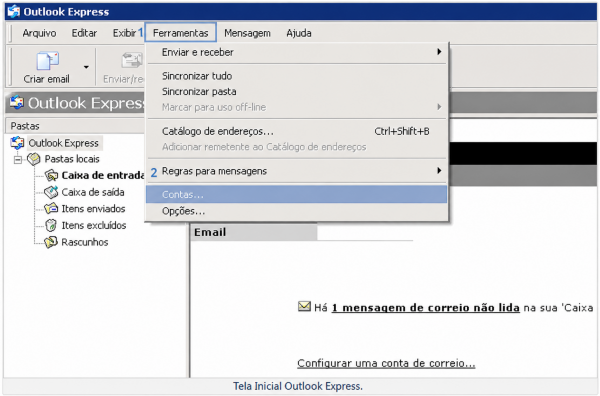Select Itens enviados folder label
Image resolution: width=600 pixels, height=396 pixels.
tap(93, 209)
